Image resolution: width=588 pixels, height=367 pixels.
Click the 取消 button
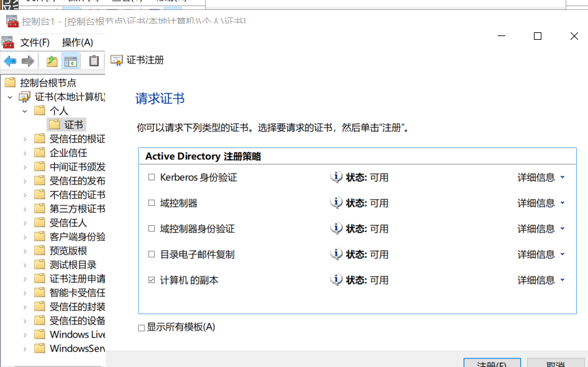point(555,363)
